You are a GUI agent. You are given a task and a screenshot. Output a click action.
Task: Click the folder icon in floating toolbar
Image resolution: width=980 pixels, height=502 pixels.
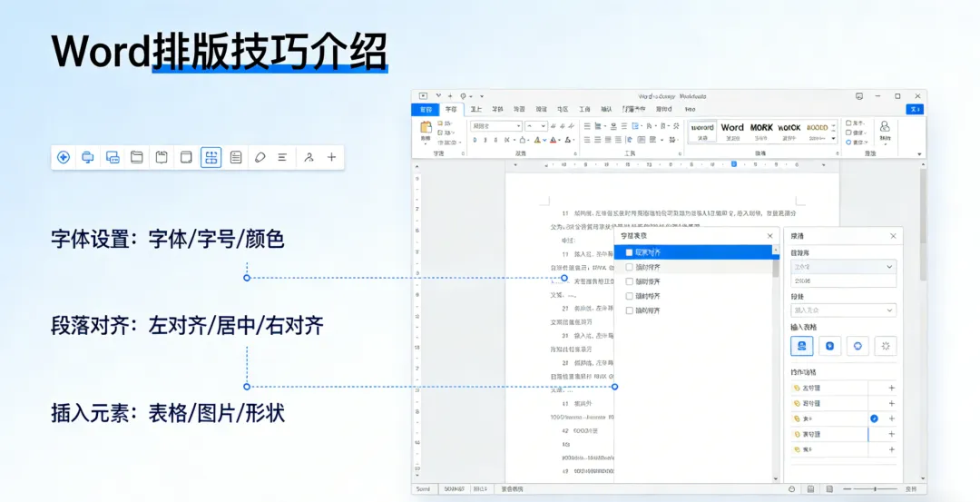(x=137, y=158)
